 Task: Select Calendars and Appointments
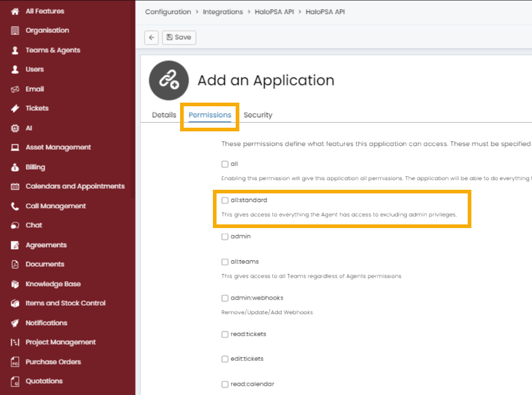tap(74, 186)
